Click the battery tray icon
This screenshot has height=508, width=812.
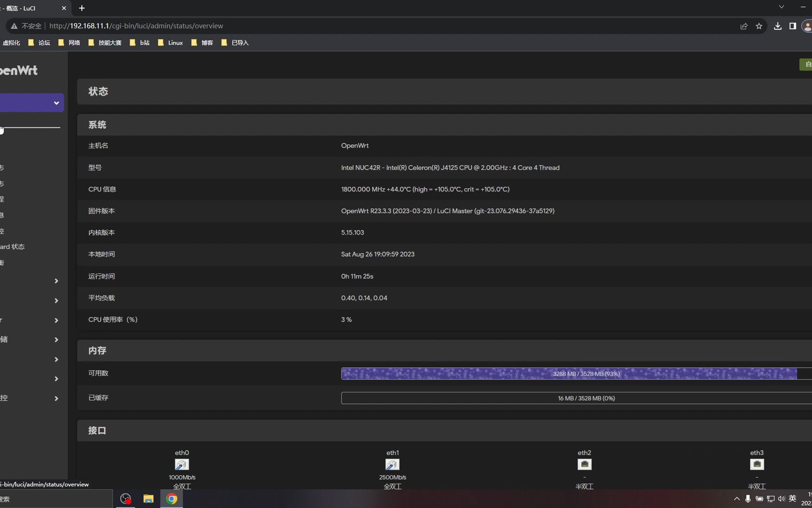click(759, 499)
